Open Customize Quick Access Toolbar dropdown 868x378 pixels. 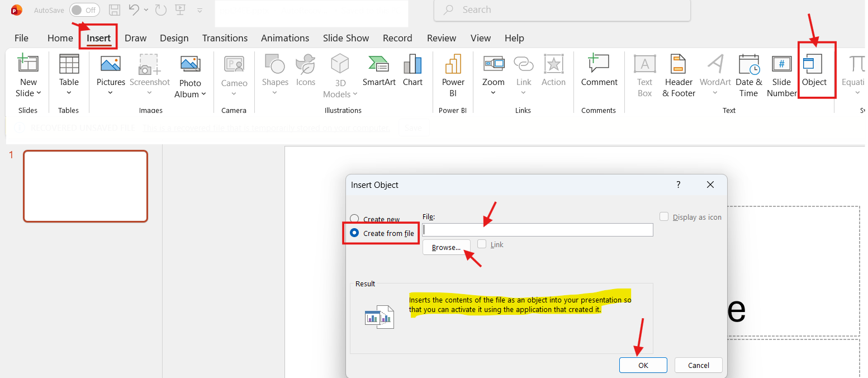point(200,10)
